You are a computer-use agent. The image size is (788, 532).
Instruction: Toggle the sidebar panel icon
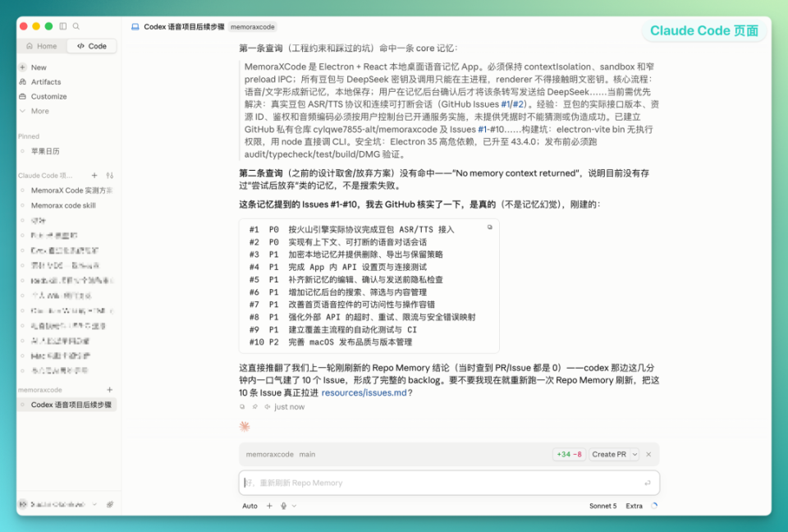[63, 26]
